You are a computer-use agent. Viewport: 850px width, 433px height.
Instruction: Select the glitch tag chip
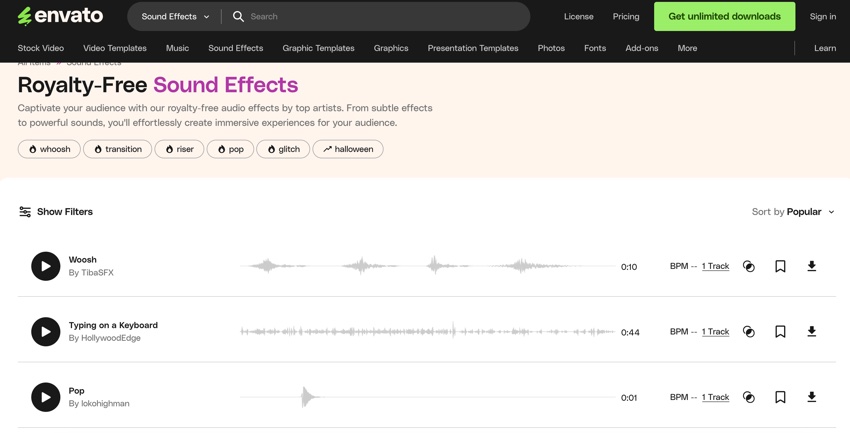(283, 149)
